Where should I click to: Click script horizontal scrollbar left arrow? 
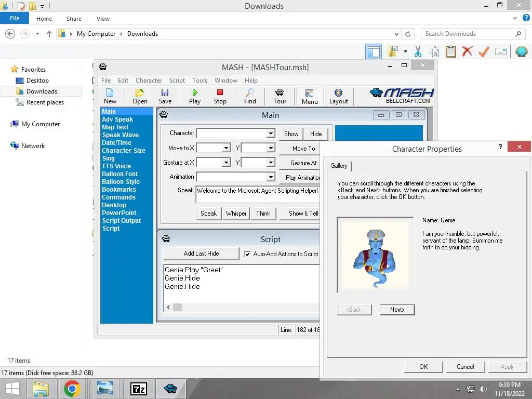tap(168, 308)
